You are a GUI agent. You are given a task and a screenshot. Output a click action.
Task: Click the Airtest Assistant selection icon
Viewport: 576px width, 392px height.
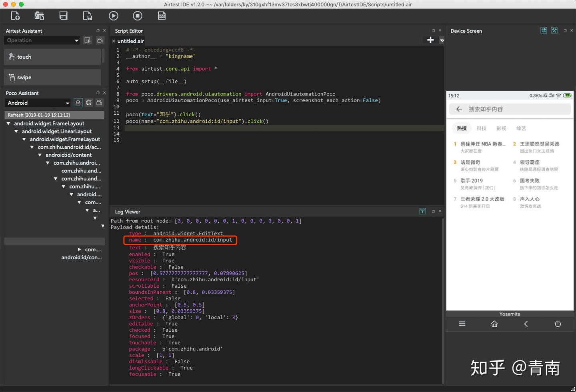tap(88, 40)
